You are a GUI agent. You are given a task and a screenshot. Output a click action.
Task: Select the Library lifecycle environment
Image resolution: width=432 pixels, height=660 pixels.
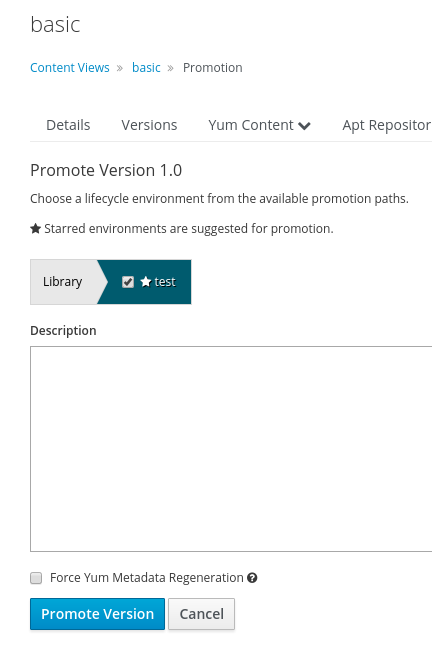62,282
